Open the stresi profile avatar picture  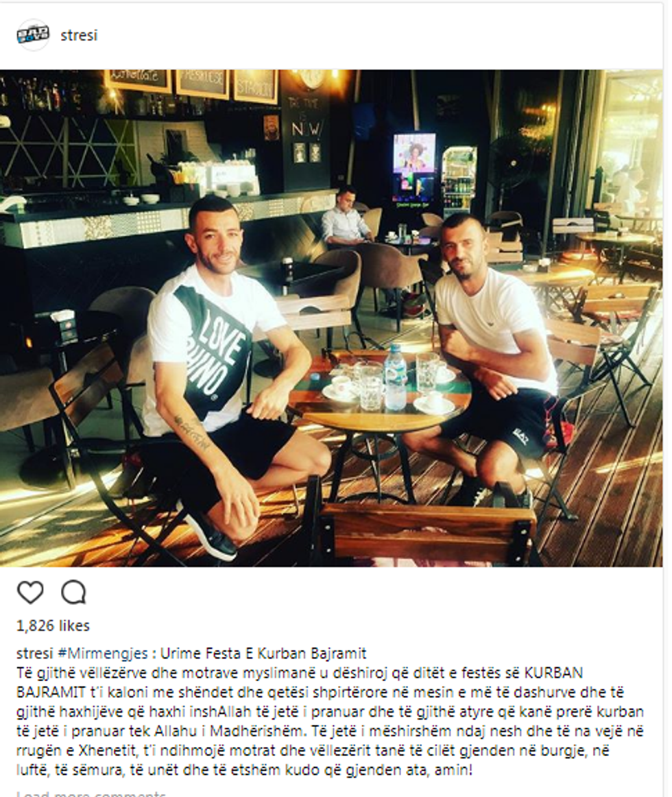click(33, 35)
